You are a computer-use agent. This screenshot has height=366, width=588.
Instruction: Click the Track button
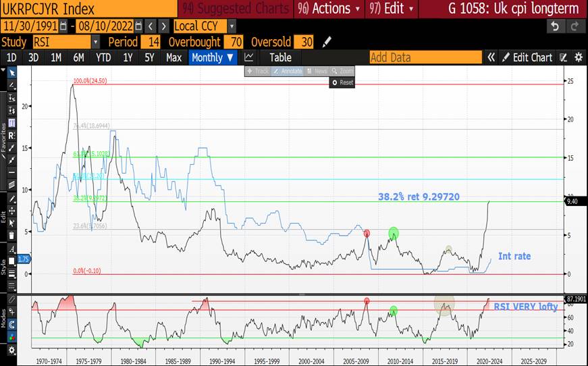[258, 71]
